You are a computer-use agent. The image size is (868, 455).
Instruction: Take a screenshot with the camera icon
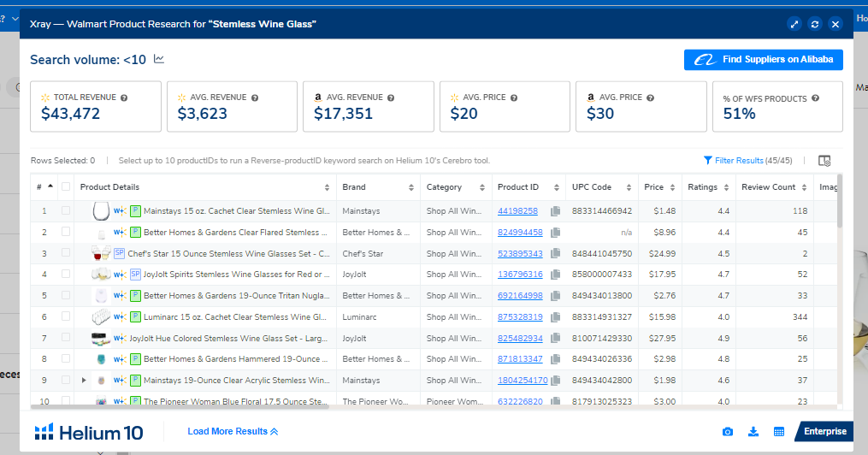coord(728,432)
